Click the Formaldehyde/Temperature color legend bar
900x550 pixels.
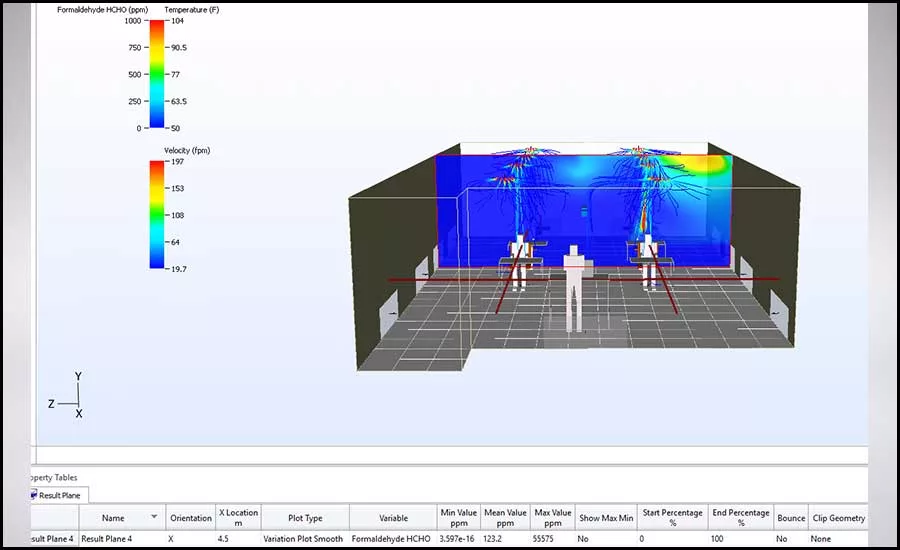(x=157, y=74)
